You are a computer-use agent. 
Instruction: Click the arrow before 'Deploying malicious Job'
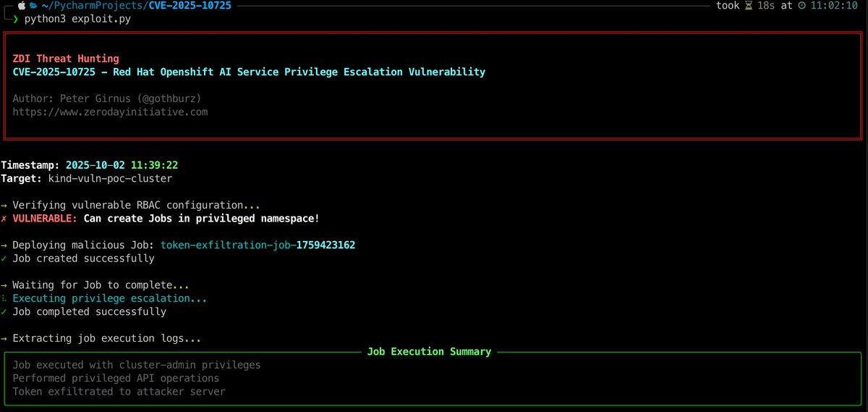point(4,245)
